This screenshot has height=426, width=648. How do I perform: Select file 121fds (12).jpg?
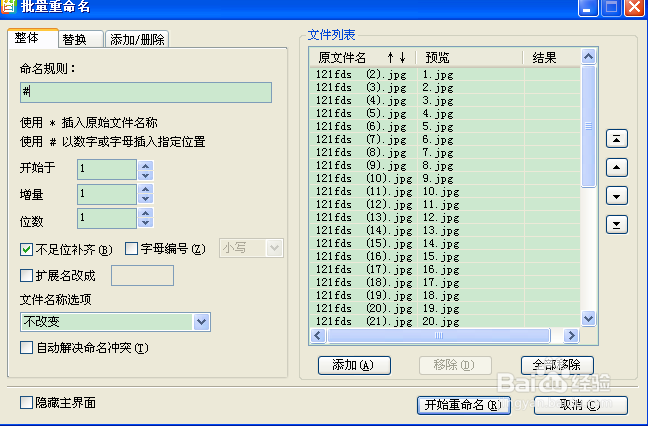pyautogui.click(x=364, y=204)
